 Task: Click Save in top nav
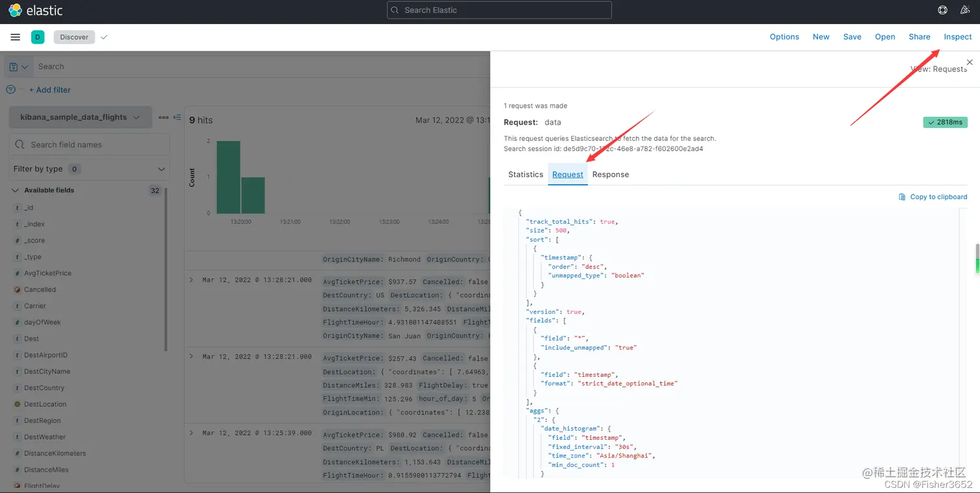pyautogui.click(x=852, y=37)
